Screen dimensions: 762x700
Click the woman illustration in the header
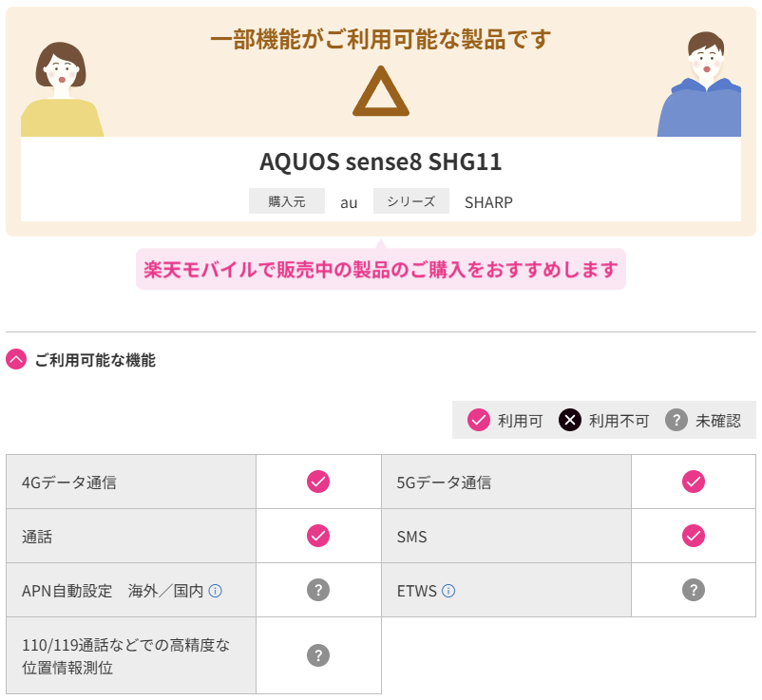pyautogui.click(x=62, y=89)
